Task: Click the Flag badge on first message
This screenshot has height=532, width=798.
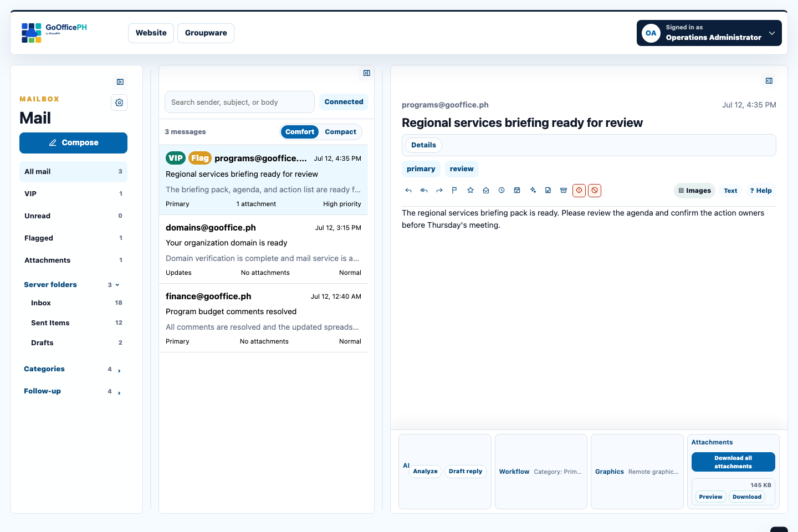Action: pyautogui.click(x=200, y=158)
